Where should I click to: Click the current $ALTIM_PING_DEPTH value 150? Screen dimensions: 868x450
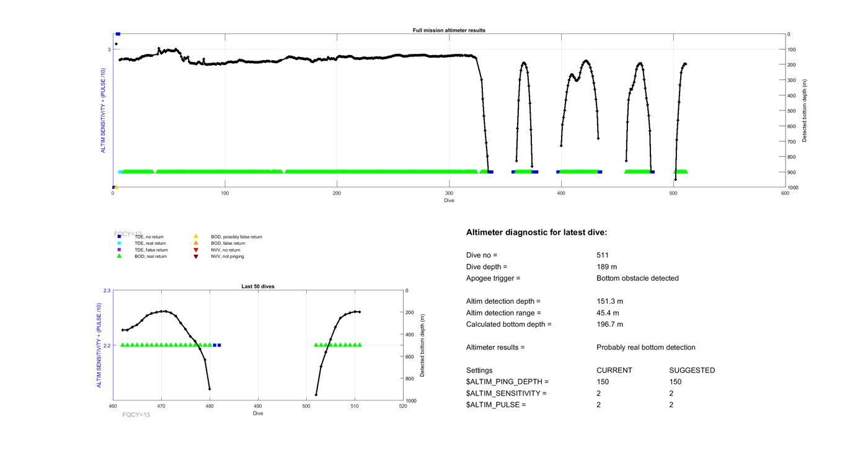tap(603, 382)
